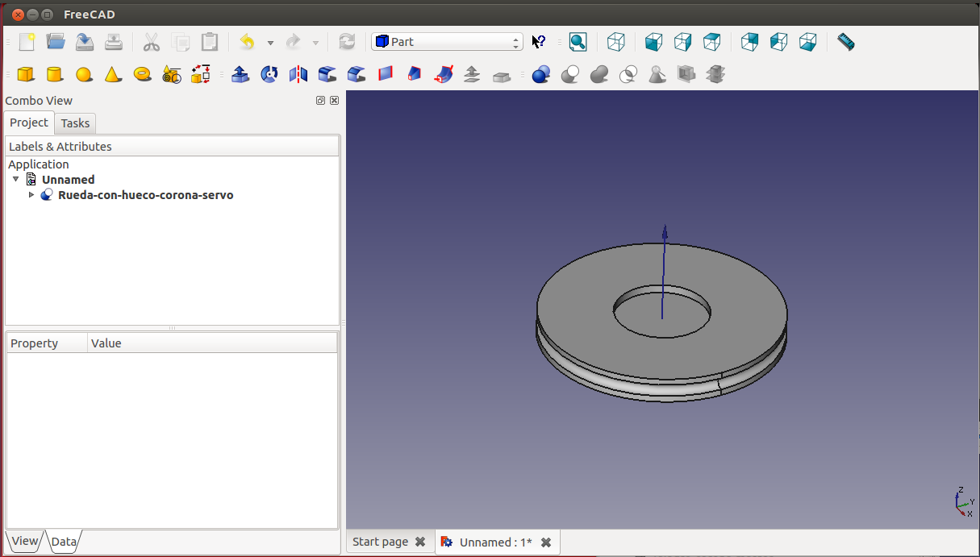The height and width of the screenshot is (557, 980).
Task: Fit all content with the magnifier icon
Action: (x=578, y=42)
